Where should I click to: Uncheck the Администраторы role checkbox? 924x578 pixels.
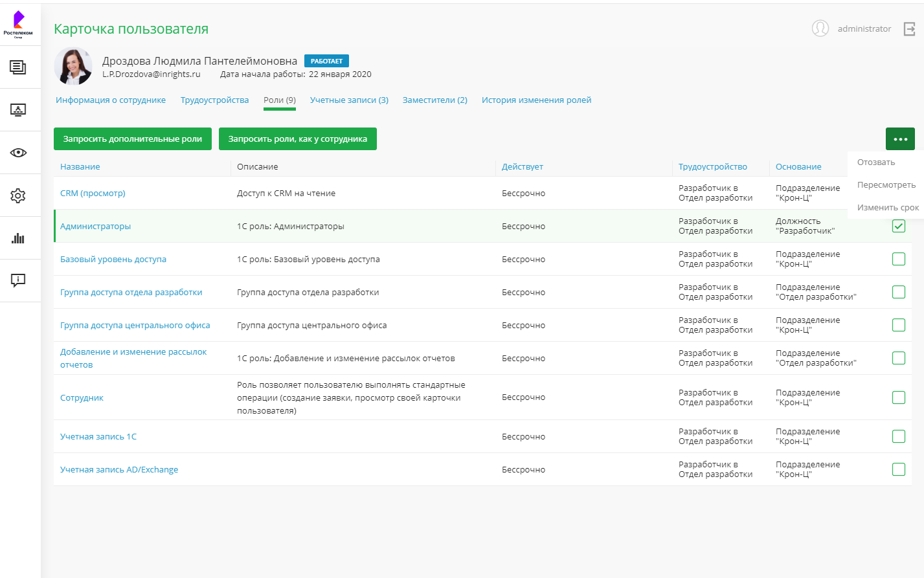pyautogui.click(x=899, y=226)
